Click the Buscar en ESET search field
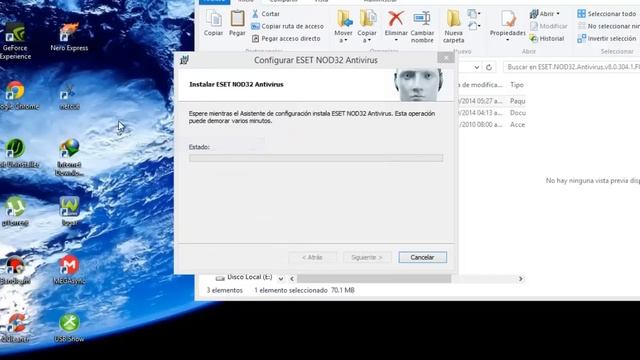 [571, 67]
